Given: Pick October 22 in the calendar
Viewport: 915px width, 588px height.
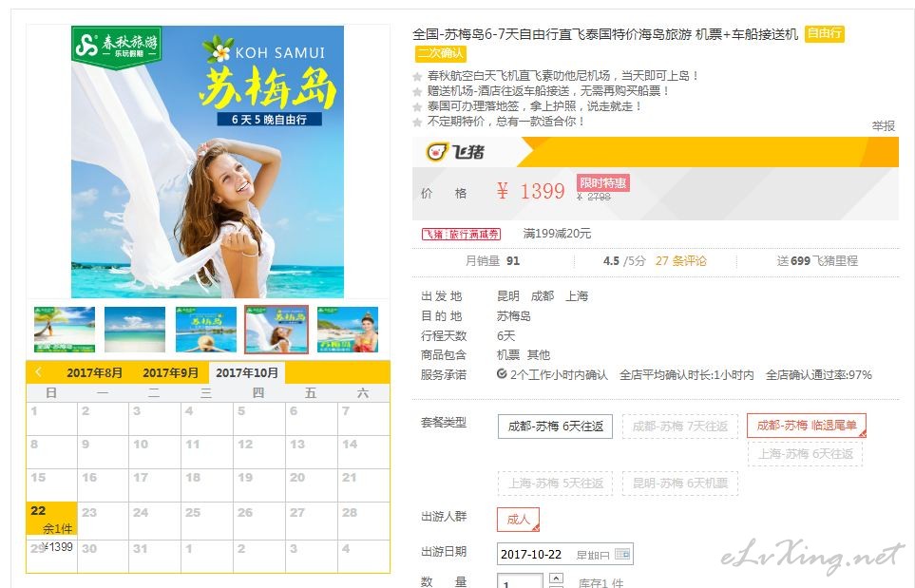Looking at the screenshot, I should 52,519.
